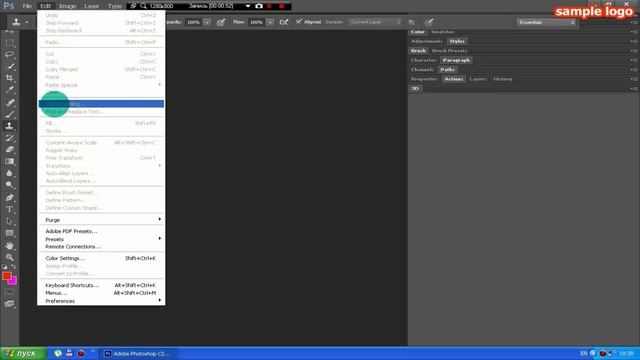The width and height of the screenshot is (640, 360).
Task: Select the Eyedropper tool
Action: point(9,89)
